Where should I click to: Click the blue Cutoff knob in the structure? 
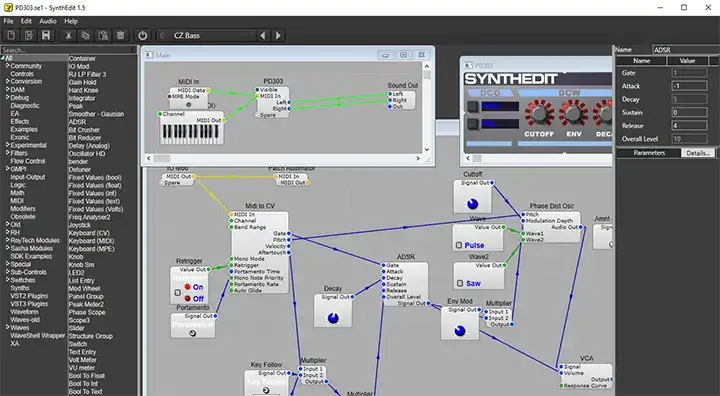tap(472, 204)
